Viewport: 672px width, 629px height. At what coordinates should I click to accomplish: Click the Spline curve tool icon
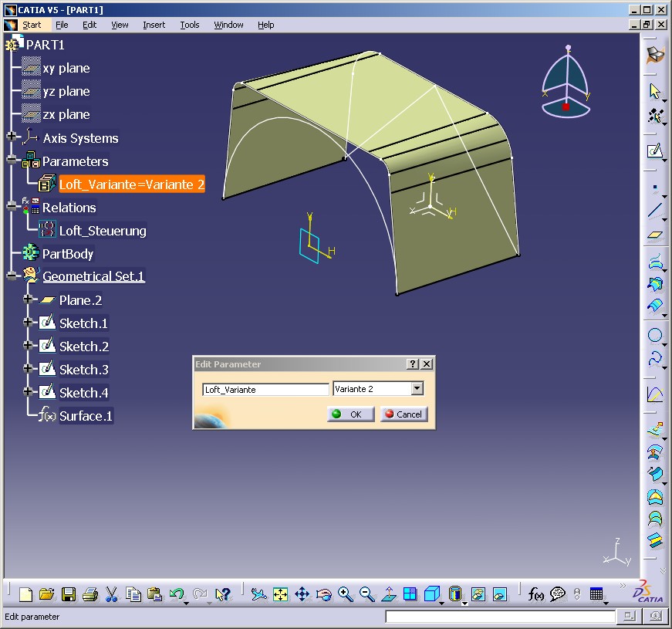[655, 358]
